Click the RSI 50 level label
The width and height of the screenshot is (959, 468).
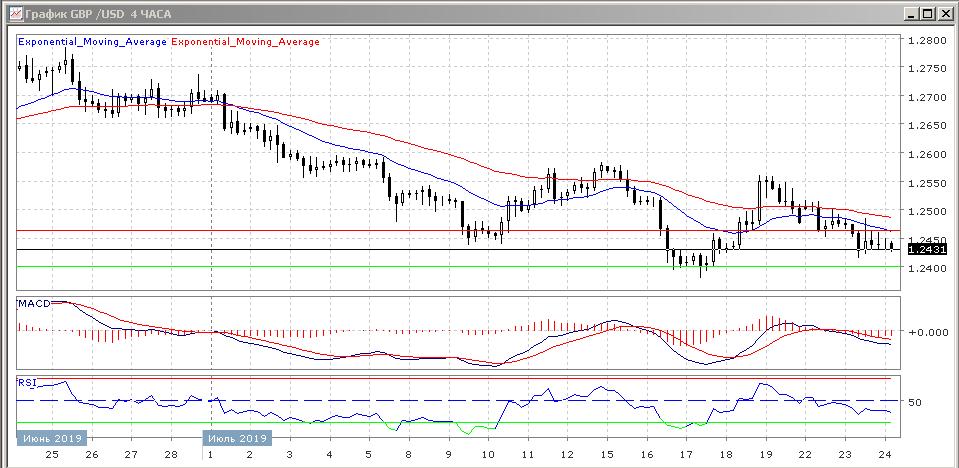click(915, 403)
